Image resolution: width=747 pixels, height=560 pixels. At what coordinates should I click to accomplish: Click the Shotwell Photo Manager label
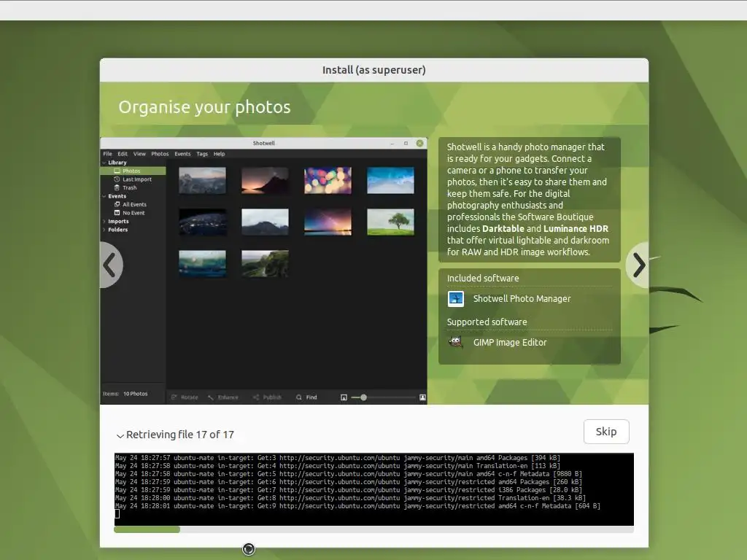[x=522, y=298]
